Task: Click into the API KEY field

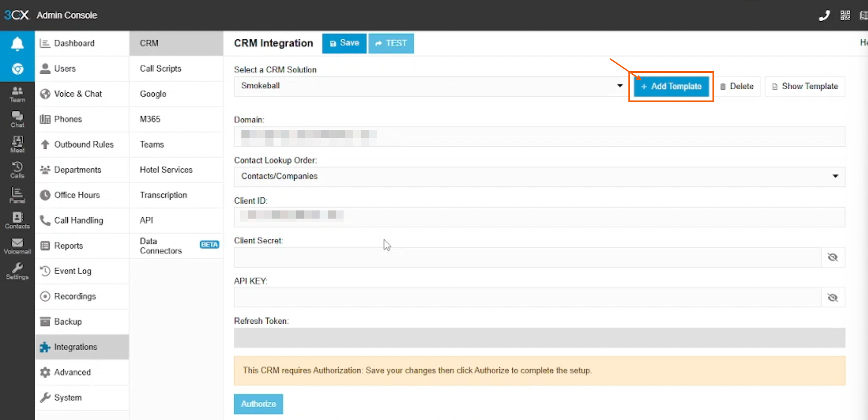Action: [528, 298]
